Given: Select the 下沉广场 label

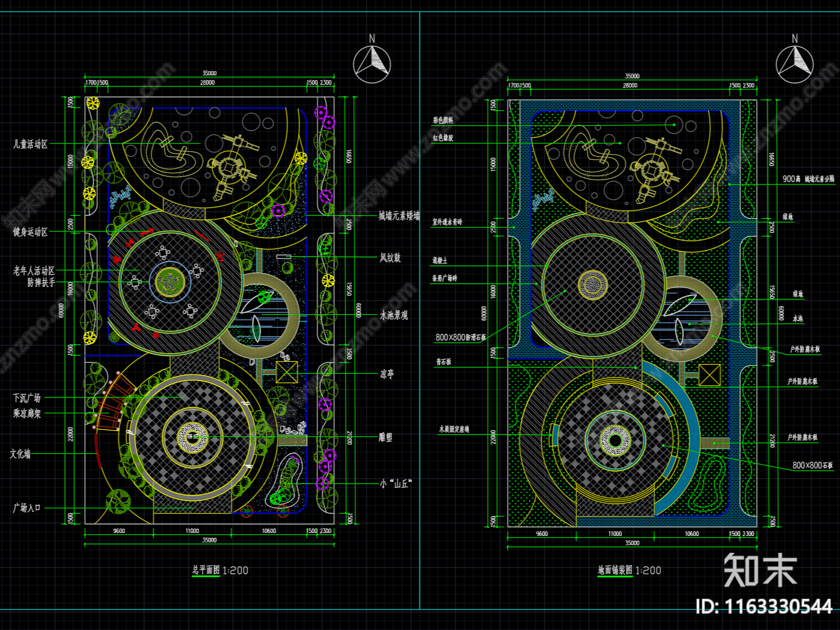Looking at the screenshot, I should tap(27, 398).
